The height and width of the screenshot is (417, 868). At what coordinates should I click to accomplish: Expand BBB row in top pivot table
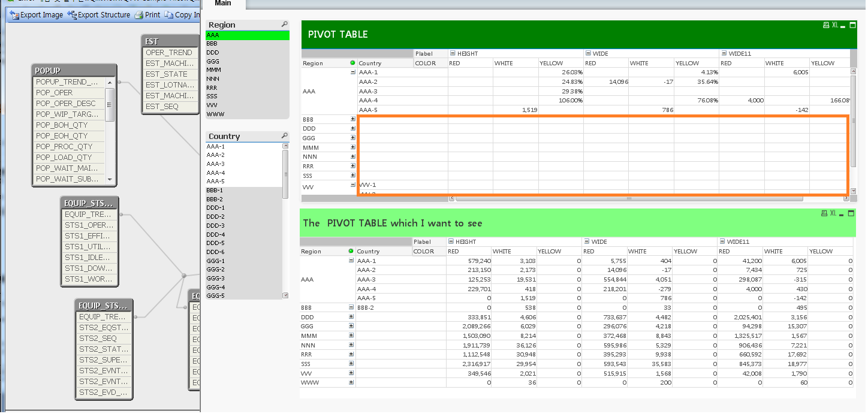[x=353, y=119]
